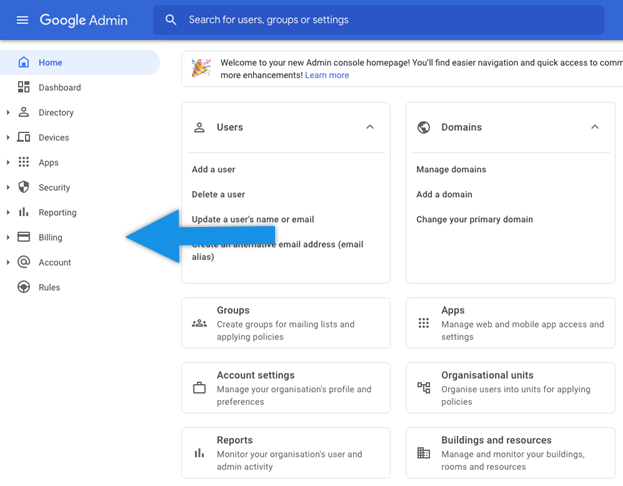The height and width of the screenshot is (486, 623).
Task: Click the Directory person icon
Action: tap(23, 112)
